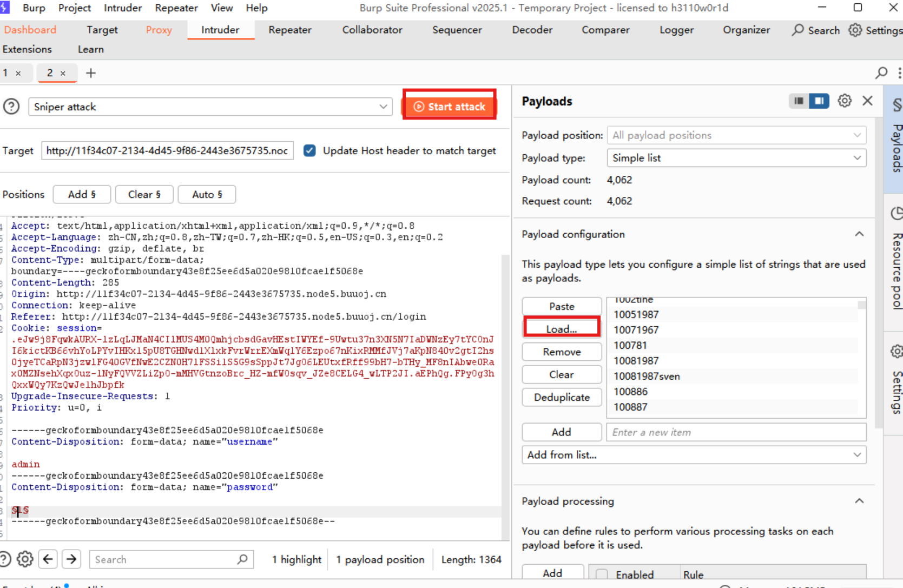
Task: Toggle the Enabled rule checkbox
Action: (602, 574)
